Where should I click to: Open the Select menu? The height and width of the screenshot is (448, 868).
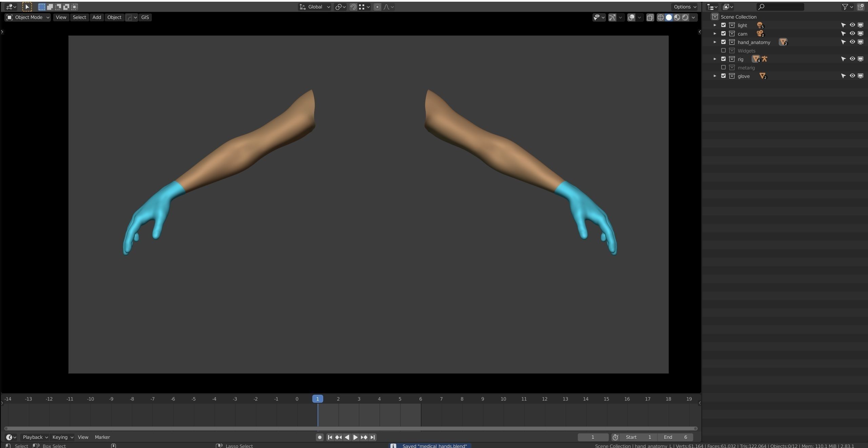coord(79,17)
